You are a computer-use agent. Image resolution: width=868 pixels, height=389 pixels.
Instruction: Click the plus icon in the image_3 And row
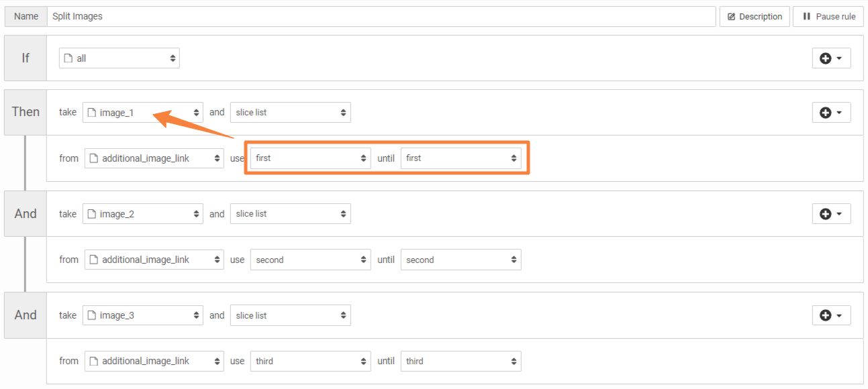827,315
